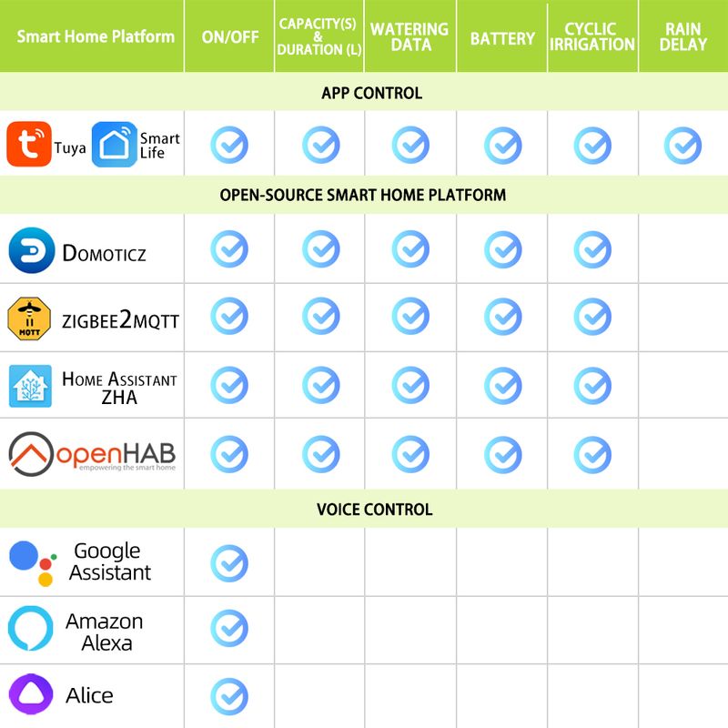This screenshot has width=728, height=728.
Task: Click the Amazon Alexa icon
Action: pyautogui.click(x=30, y=630)
